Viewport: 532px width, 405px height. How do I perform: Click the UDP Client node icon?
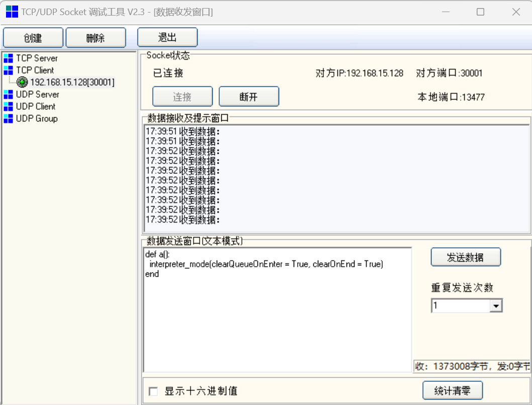point(8,107)
